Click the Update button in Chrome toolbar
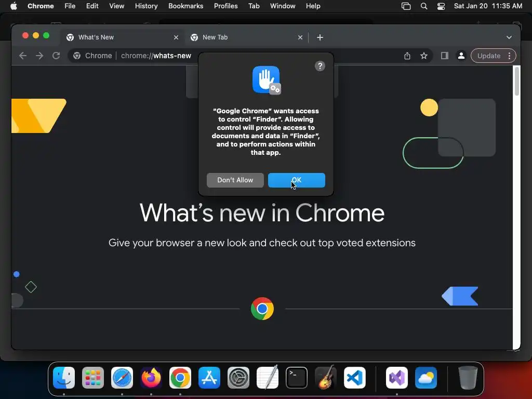This screenshot has height=399, width=532. point(489,56)
